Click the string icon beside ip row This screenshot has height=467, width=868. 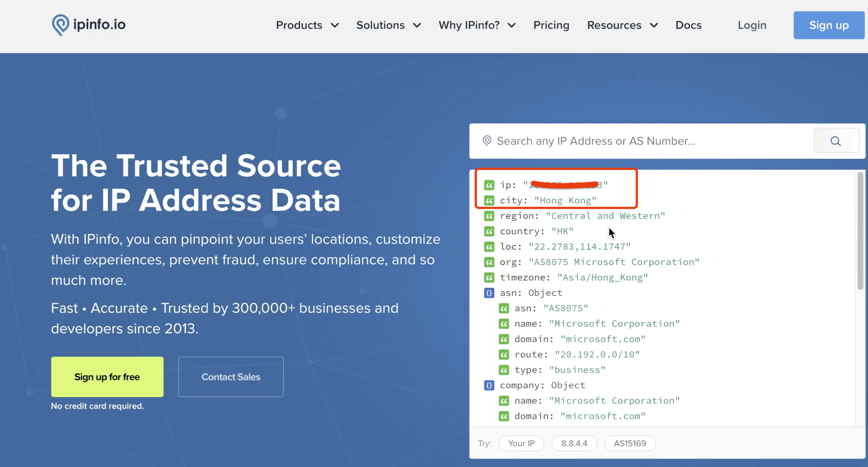tap(489, 185)
